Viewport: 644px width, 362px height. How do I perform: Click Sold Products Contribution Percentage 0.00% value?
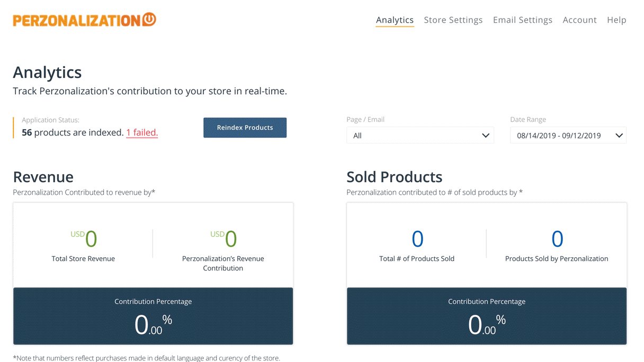(x=487, y=324)
